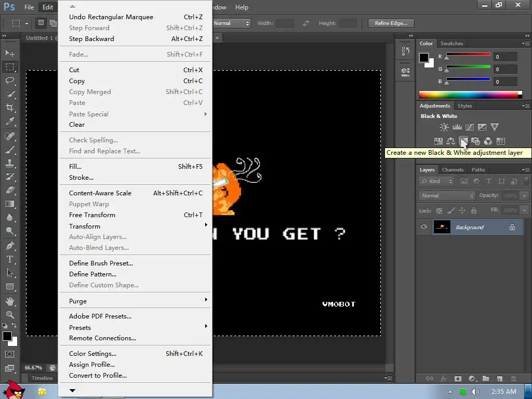Click Content-Aware Scale menu entry
Image resolution: width=532 pixels, height=399 pixels.
coord(135,193)
